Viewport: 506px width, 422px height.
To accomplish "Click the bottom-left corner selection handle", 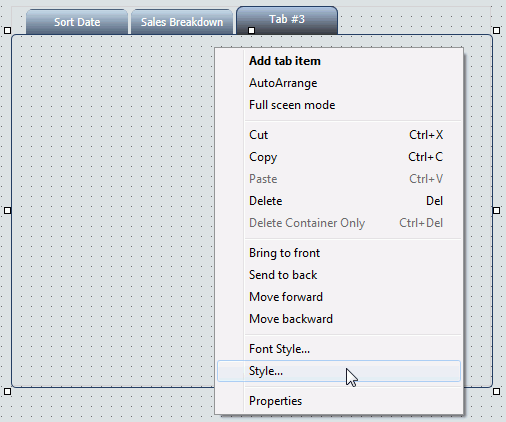I will [7, 391].
